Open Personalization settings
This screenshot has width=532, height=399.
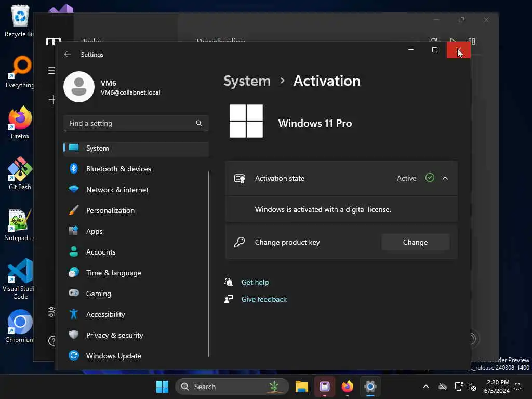pos(136,210)
